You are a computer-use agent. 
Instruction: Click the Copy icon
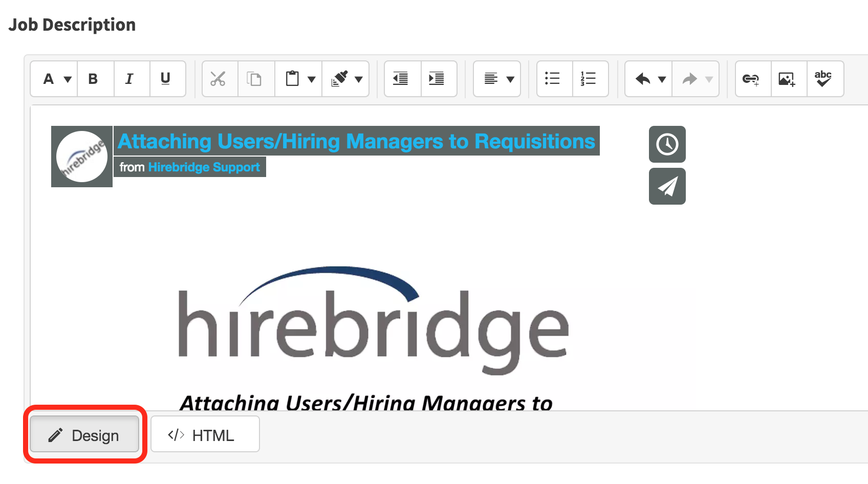pos(254,79)
